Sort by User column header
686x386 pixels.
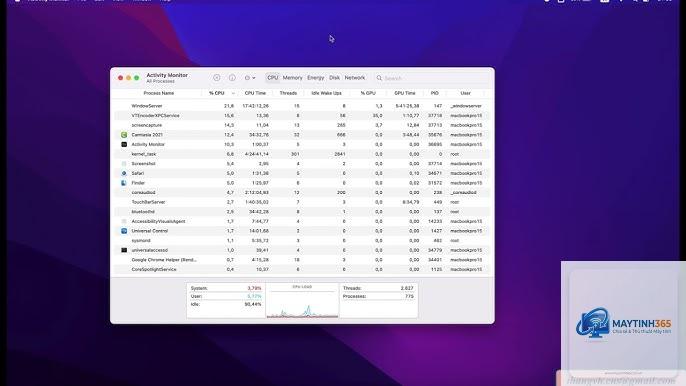(466, 93)
